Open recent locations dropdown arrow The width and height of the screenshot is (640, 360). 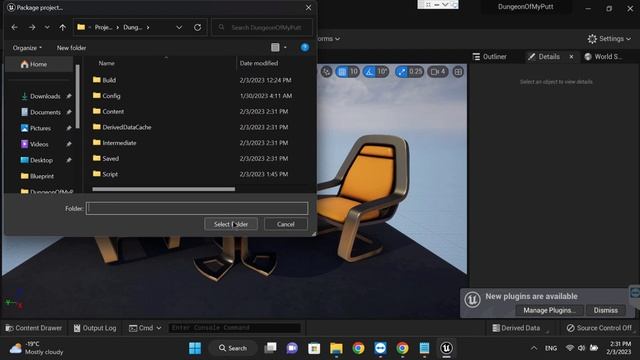(x=47, y=27)
